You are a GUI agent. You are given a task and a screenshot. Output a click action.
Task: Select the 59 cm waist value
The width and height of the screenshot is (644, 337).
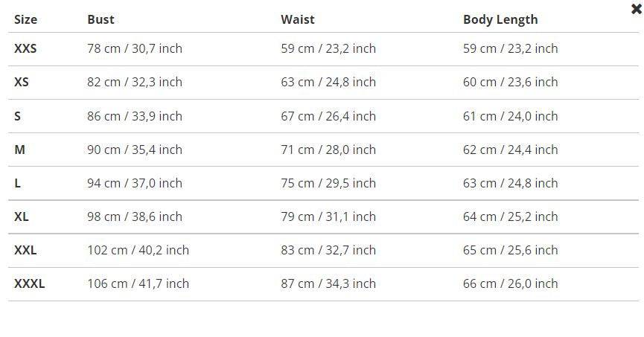tap(328, 48)
